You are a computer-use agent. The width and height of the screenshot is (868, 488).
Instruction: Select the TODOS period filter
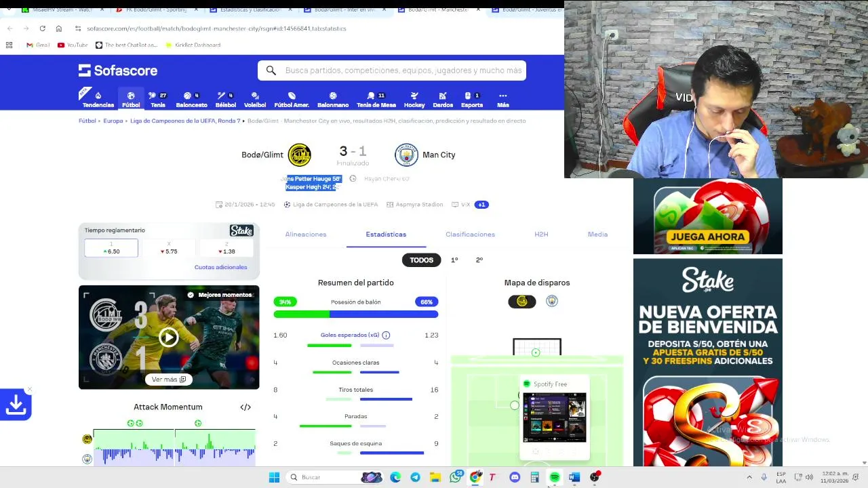pos(421,260)
